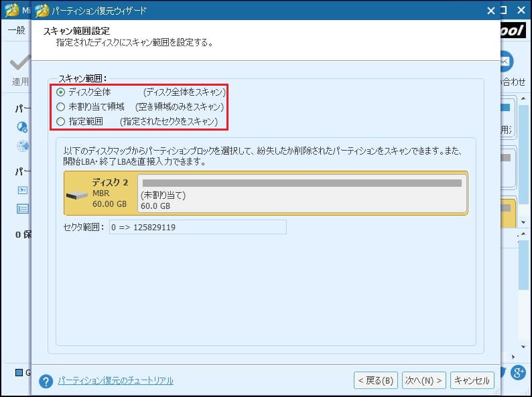The width and height of the screenshot is (532, 397).
Task: Click the help question mark icon
Action: coord(46,381)
